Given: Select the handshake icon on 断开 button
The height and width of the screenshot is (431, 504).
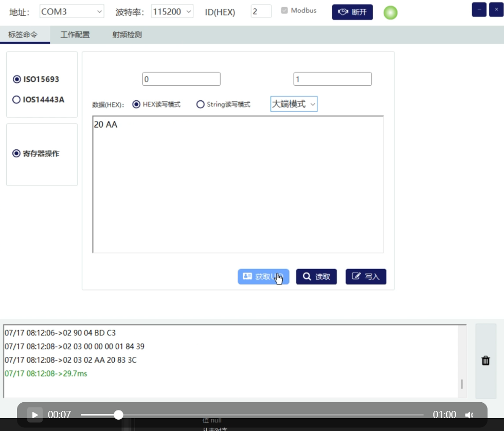Looking at the screenshot, I should click(x=343, y=12).
